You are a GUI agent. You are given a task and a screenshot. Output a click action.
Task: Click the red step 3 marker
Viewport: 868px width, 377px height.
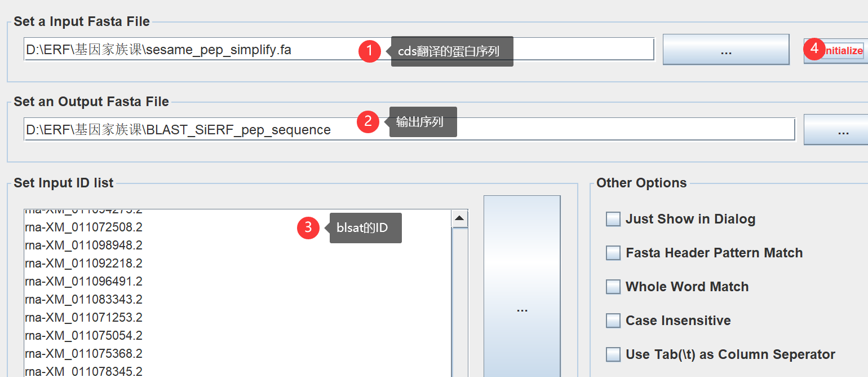click(x=308, y=227)
